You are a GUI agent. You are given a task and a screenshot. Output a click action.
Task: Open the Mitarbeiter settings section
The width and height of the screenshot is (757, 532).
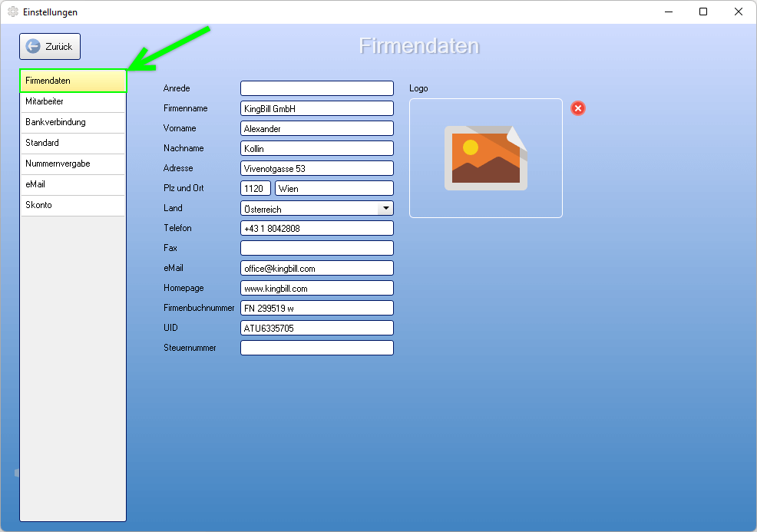[73, 102]
